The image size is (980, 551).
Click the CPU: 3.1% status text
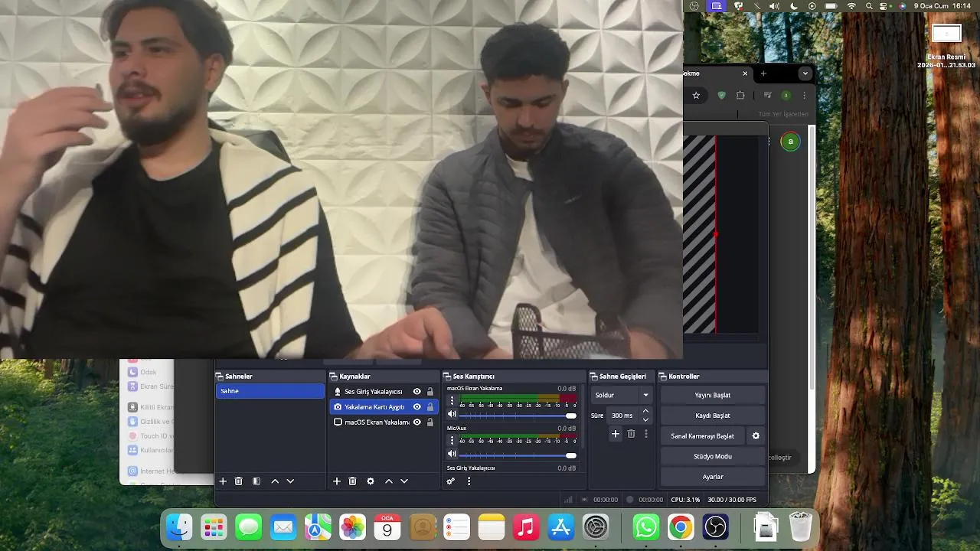685,500
